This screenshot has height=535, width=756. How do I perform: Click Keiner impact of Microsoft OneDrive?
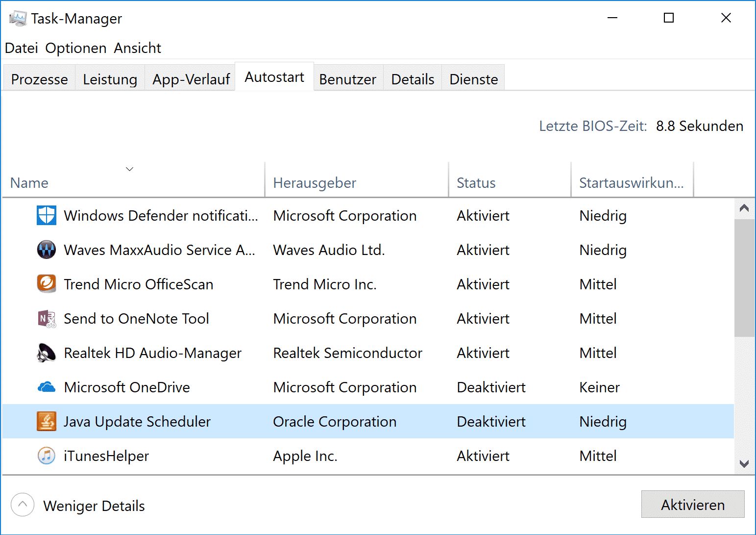point(600,387)
